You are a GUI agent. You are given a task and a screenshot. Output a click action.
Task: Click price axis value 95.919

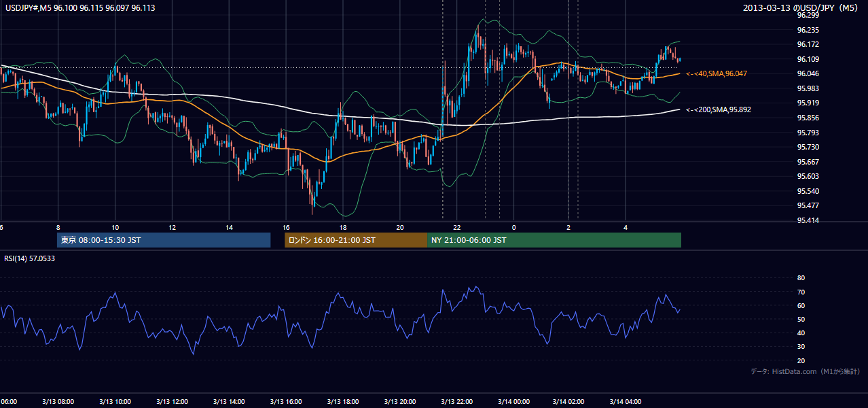click(808, 103)
